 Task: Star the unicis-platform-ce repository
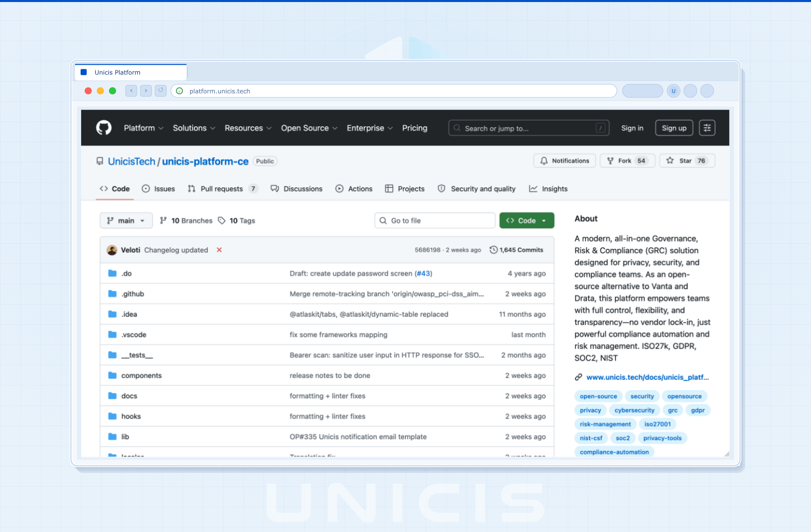point(687,161)
